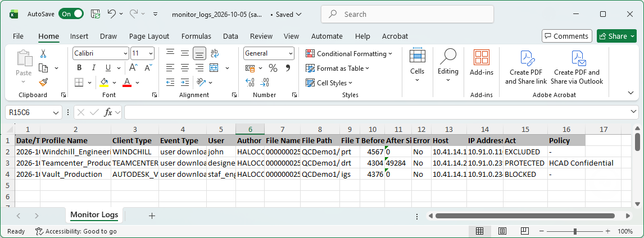Screen dimensions: 644x238
Task: Switch to the Data tab
Action: [230, 36]
